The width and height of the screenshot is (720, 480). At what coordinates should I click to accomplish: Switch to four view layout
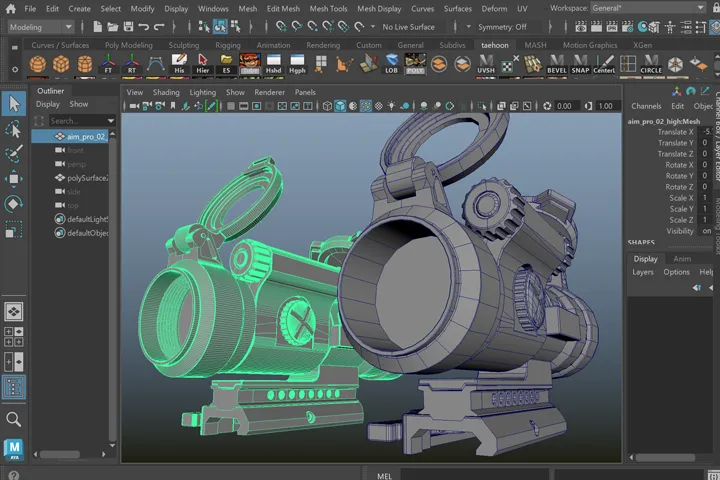point(14,337)
